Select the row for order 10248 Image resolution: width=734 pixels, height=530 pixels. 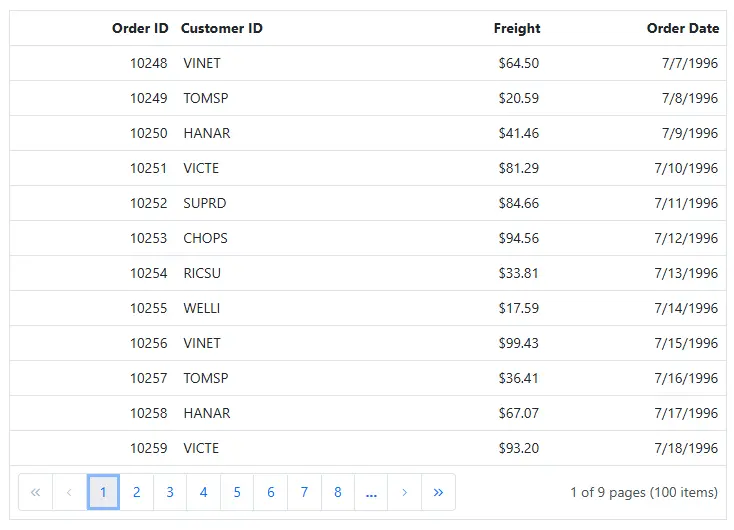tap(368, 63)
